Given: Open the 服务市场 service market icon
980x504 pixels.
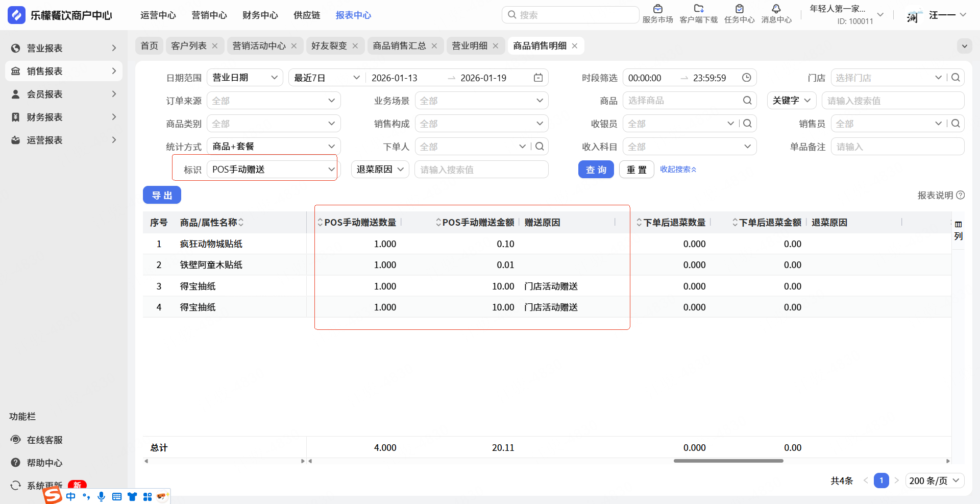Looking at the screenshot, I should point(657,9).
